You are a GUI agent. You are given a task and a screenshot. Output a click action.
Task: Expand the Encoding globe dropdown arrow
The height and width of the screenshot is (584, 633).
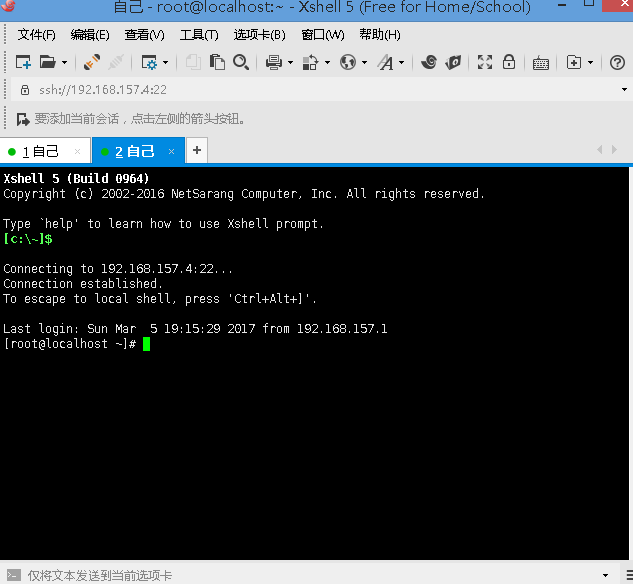click(364, 63)
